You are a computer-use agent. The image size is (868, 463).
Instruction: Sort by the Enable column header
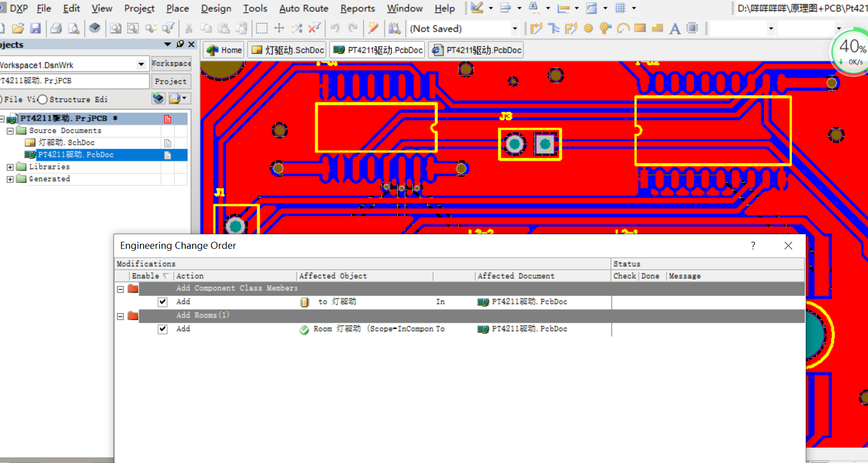[x=150, y=276]
